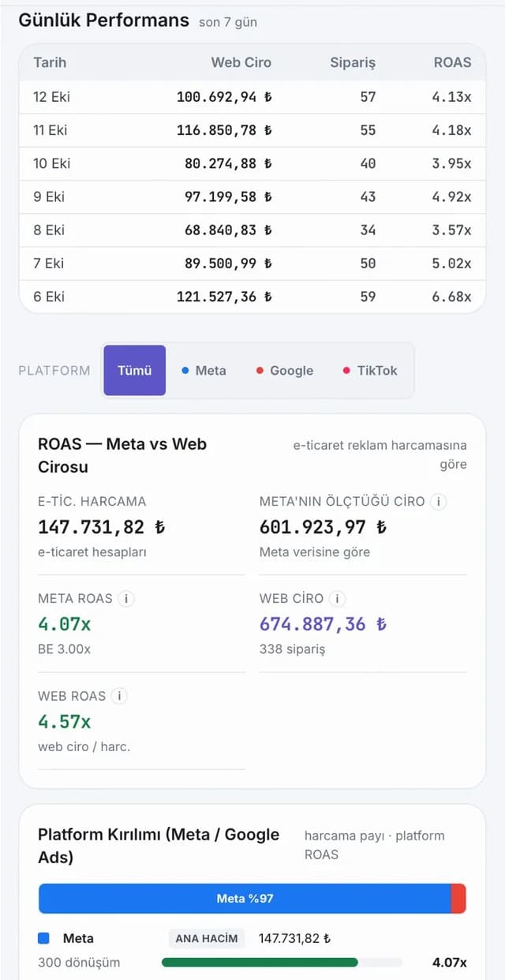Click the ANA HACİM badge
The width and height of the screenshot is (505, 980).
(207, 938)
